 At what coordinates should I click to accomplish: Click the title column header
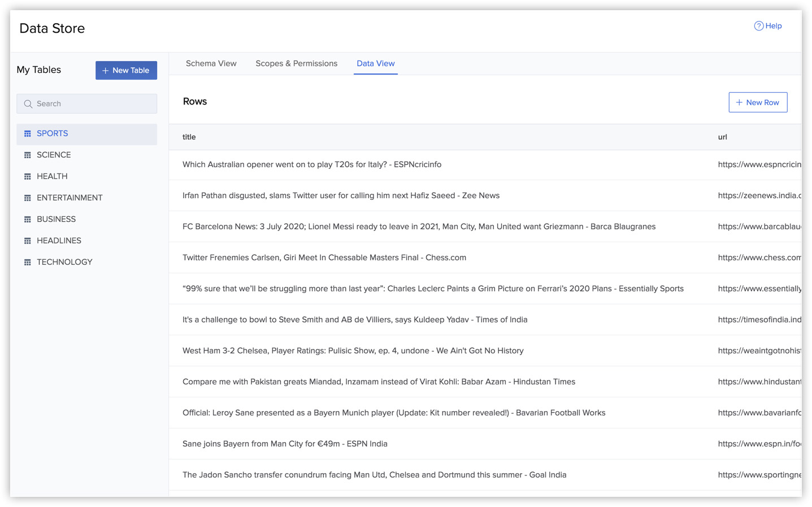(x=189, y=137)
